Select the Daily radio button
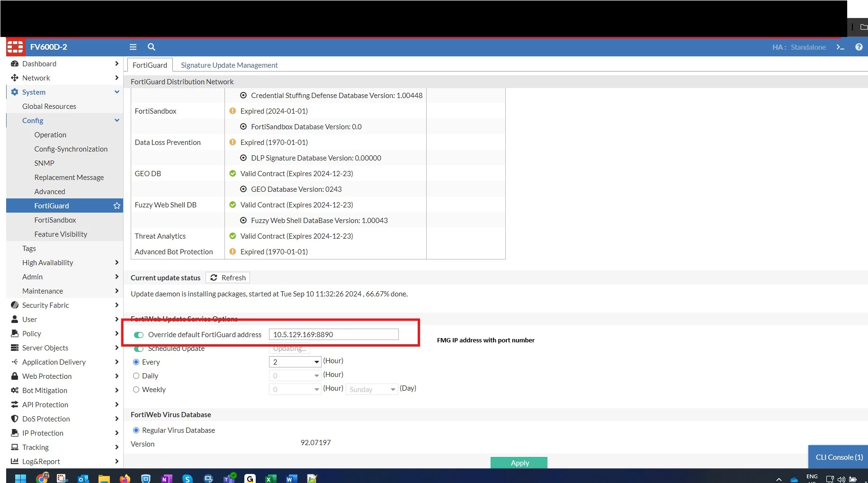 pyautogui.click(x=136, y=376)
